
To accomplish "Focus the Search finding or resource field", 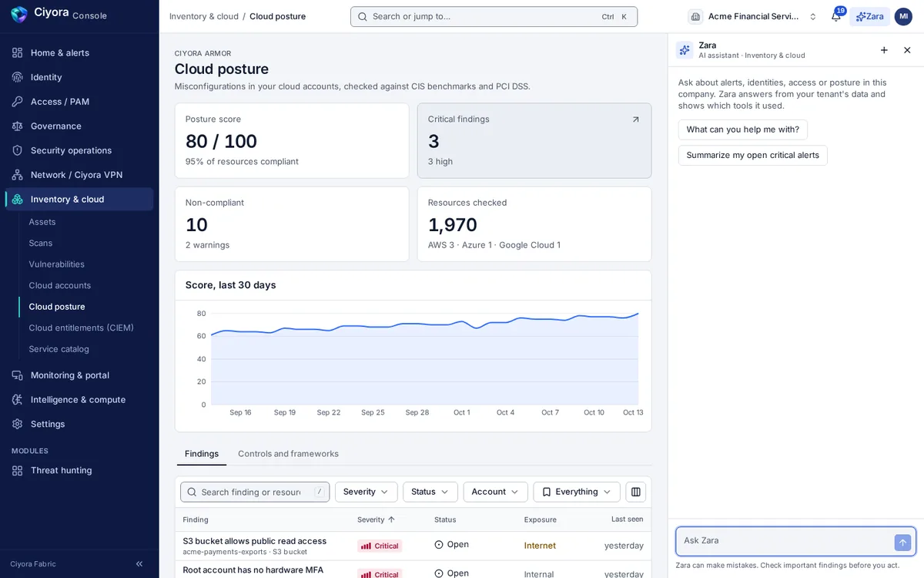I will (255, 492).
